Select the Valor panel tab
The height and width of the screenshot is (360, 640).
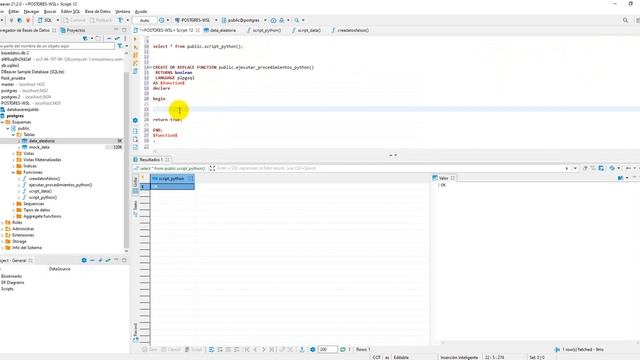(x=443, y=178)
